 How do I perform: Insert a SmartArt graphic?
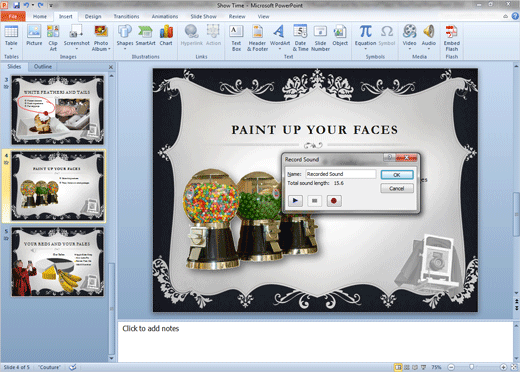tap(145, 35)
